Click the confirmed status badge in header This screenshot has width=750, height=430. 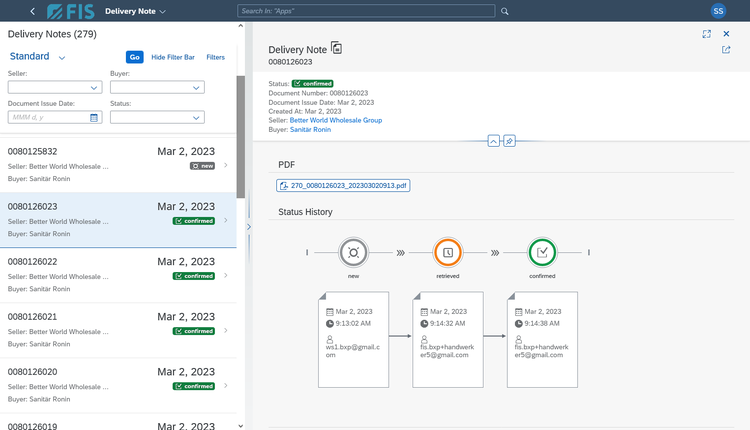(313, 84)
